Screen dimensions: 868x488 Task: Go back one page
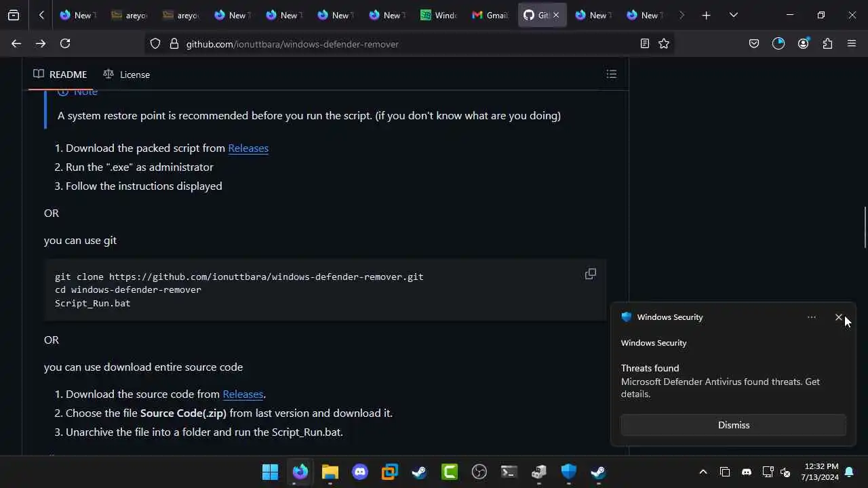point(16,43)
